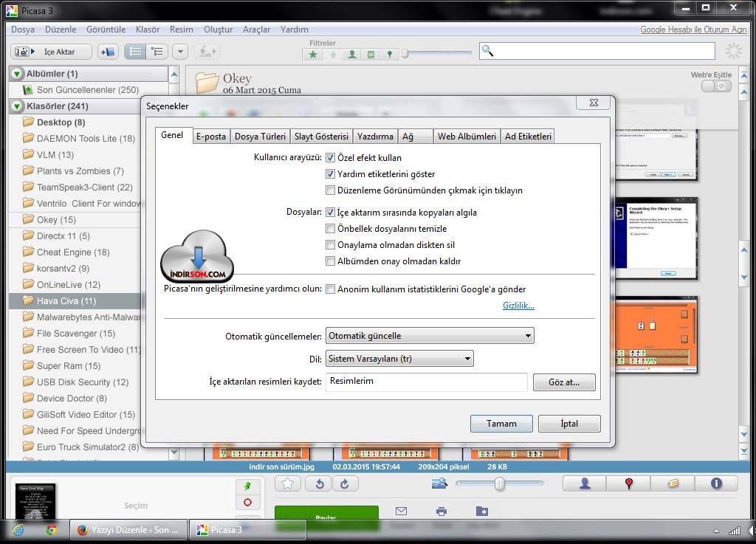The width and height of the screenshot is (756, 544).
Task: Switch to the Web Albümleri tab
Action: [x=467, y=137]
